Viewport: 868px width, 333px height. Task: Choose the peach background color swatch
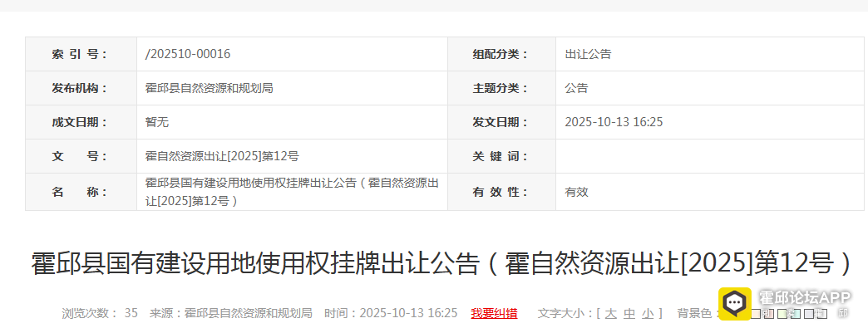click(x=756, y=314)
